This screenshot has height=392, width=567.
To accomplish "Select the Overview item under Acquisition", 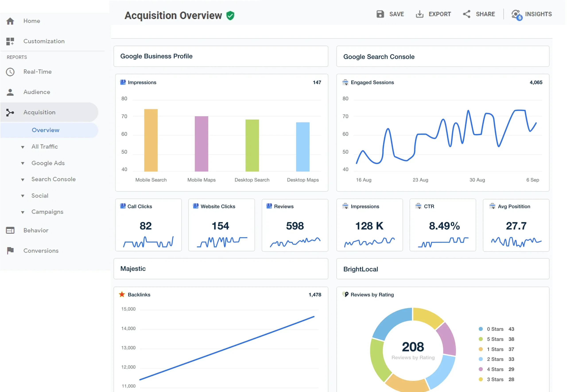I will click(45, 130).
